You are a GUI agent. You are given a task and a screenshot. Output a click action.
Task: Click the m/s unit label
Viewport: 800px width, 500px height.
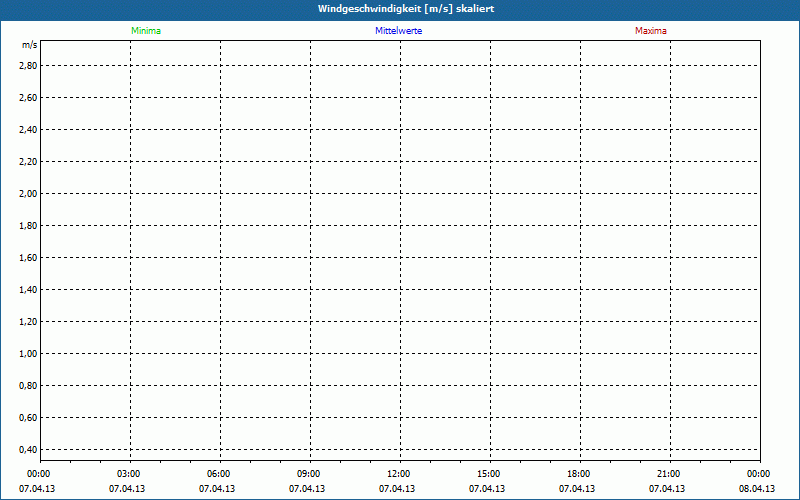[30, 46]
